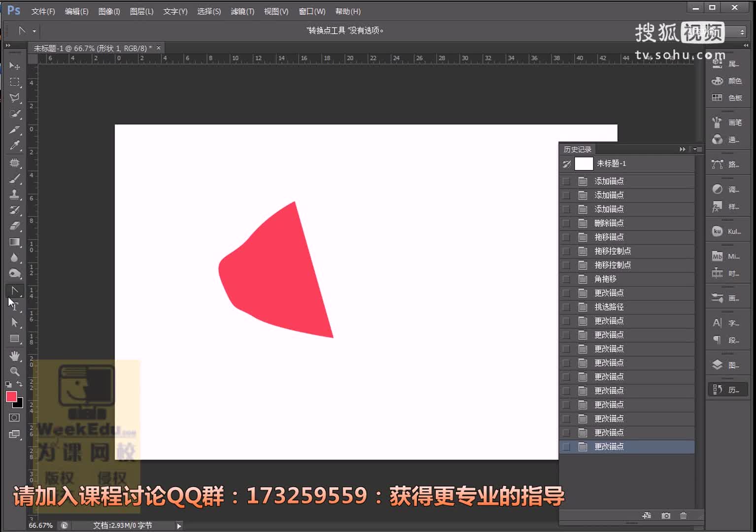Open the 图像(I) menu
The height and width of the screenshot is (532, 756).
(109, 11)
